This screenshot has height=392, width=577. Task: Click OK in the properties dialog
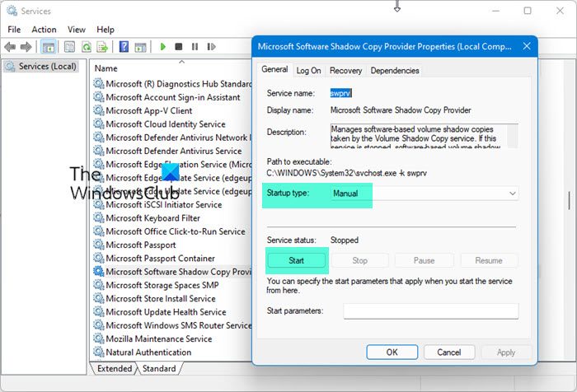(x=392, y=352)
